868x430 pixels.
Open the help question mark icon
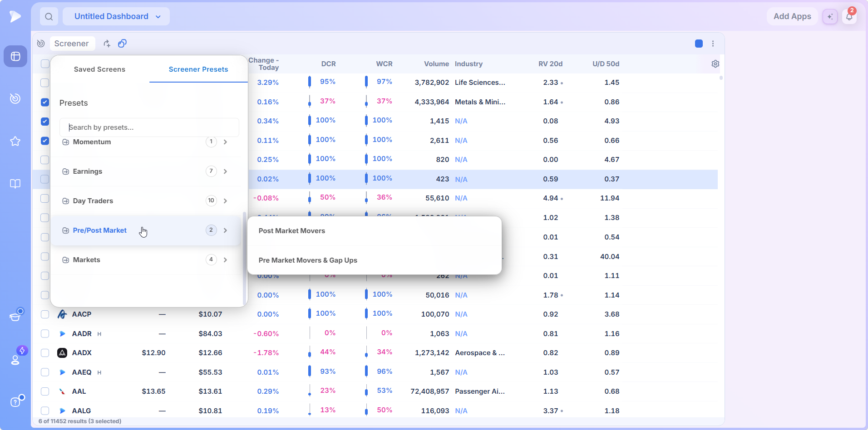15,402
